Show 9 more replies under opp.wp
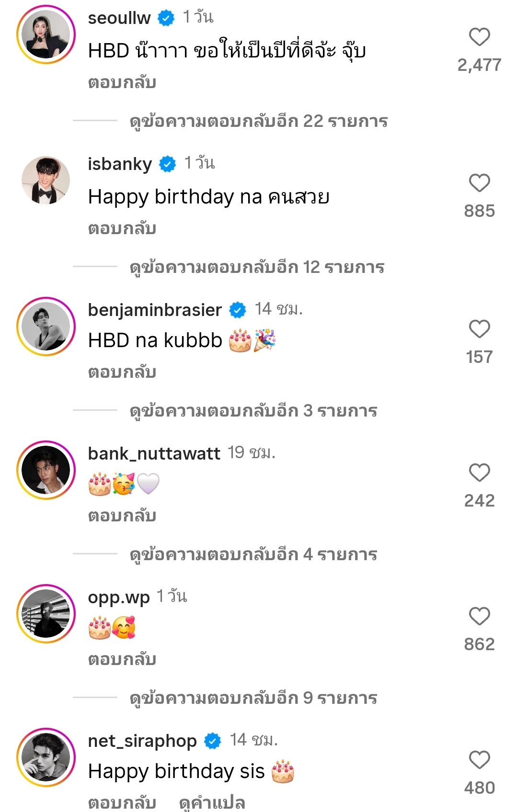This screenshot has height=812, width=517. click(x=253, y=698)
